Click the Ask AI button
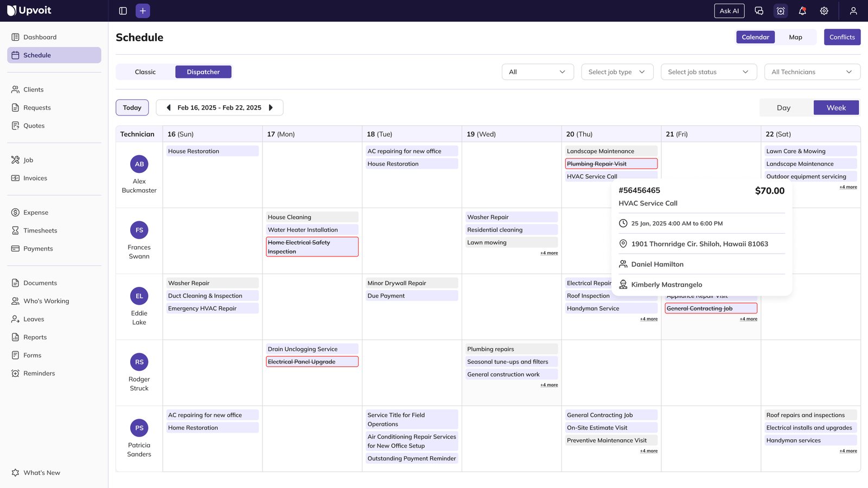This screenshot has width=868, height=488. 729,10
